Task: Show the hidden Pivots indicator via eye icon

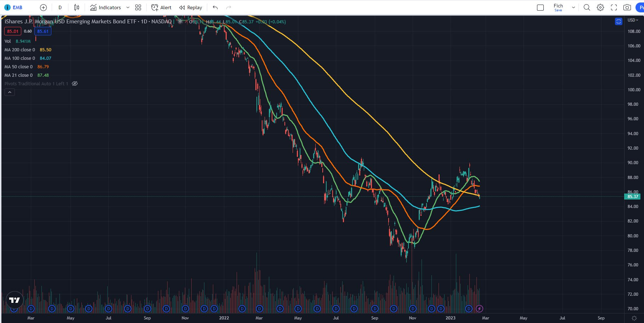Action: click(x=75, y=83)
